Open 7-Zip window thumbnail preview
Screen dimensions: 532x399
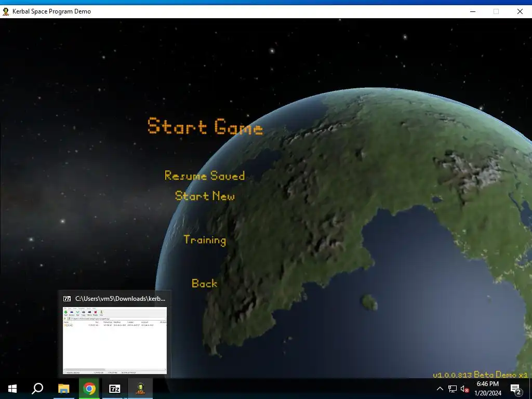115,340
